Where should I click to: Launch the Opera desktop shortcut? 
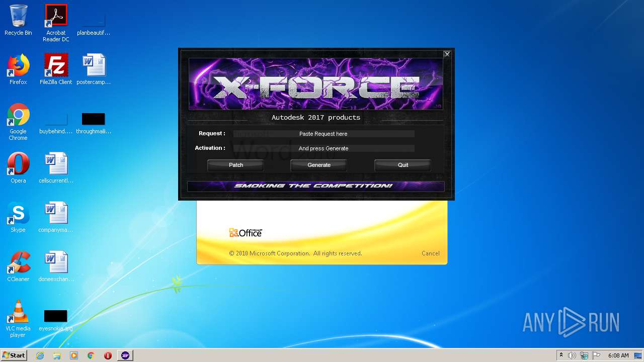pos(18,168)
